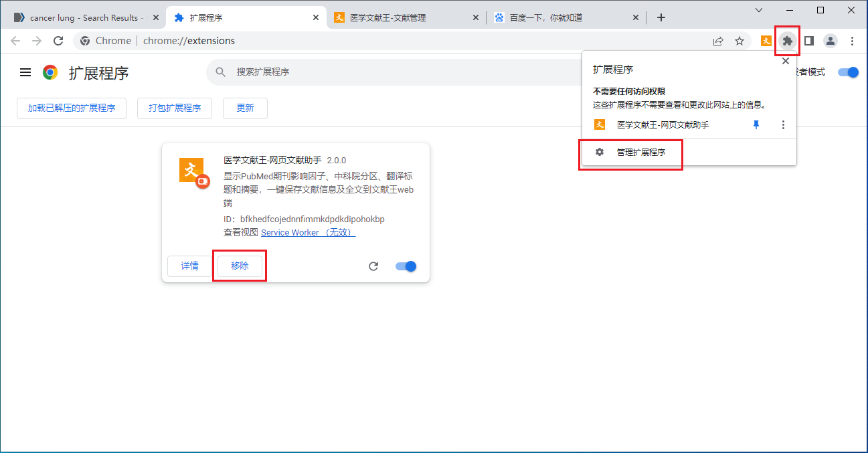The image size is (868, 453).
Task: Open Service Worker inspect link
Action: (308, 232)
